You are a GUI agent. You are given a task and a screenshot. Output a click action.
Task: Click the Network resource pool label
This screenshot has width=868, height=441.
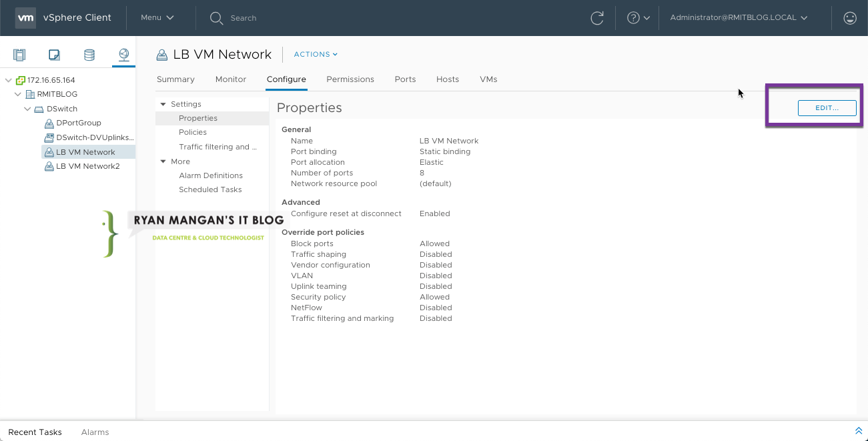(334, 183)
